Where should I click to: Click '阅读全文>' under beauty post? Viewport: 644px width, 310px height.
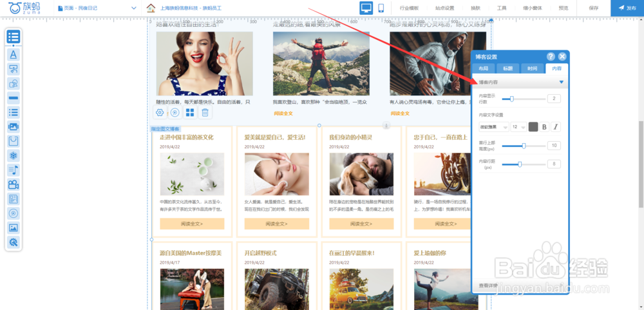point(276,224)
